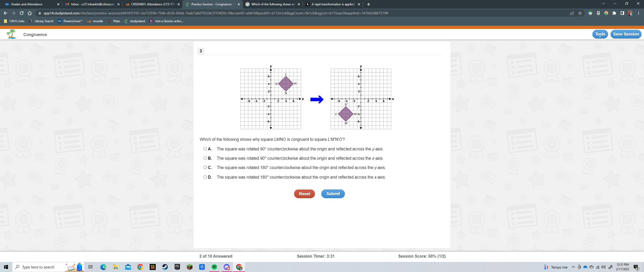Open the share icon in the address bar
This screenshot has width=644, height=272.
(x=572, y=13)
